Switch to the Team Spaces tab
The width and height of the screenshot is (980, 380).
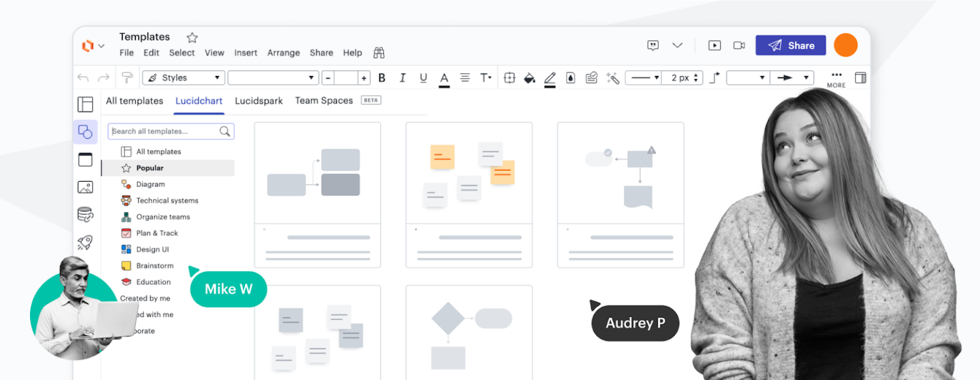(x=323, y=100)
